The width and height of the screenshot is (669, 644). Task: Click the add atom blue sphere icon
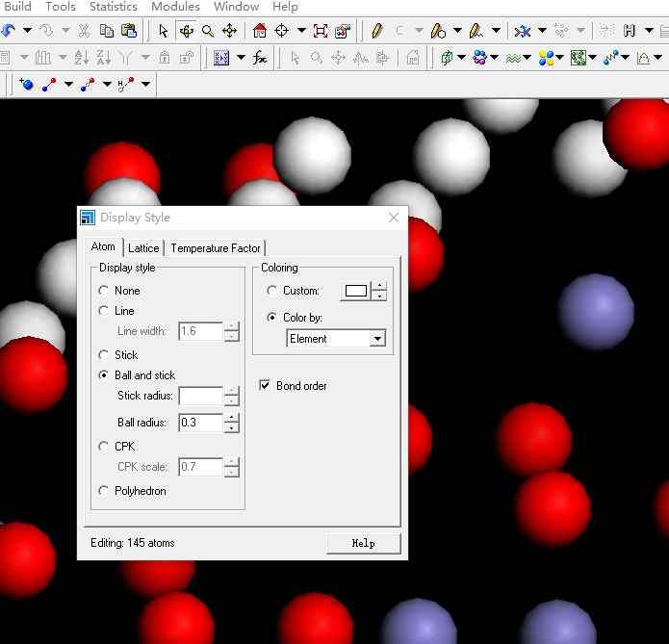coord(26,85)
